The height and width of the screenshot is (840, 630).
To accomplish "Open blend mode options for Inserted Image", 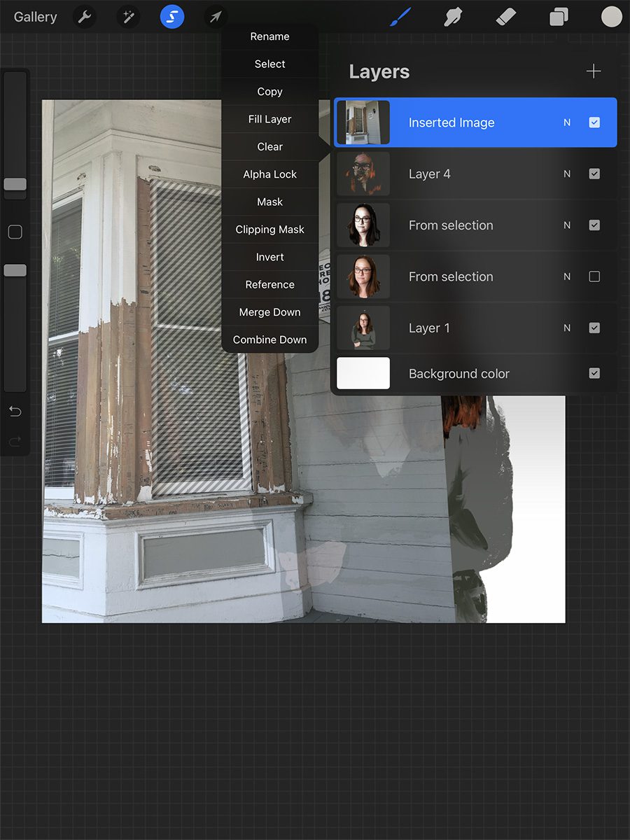I will point(567,122).
